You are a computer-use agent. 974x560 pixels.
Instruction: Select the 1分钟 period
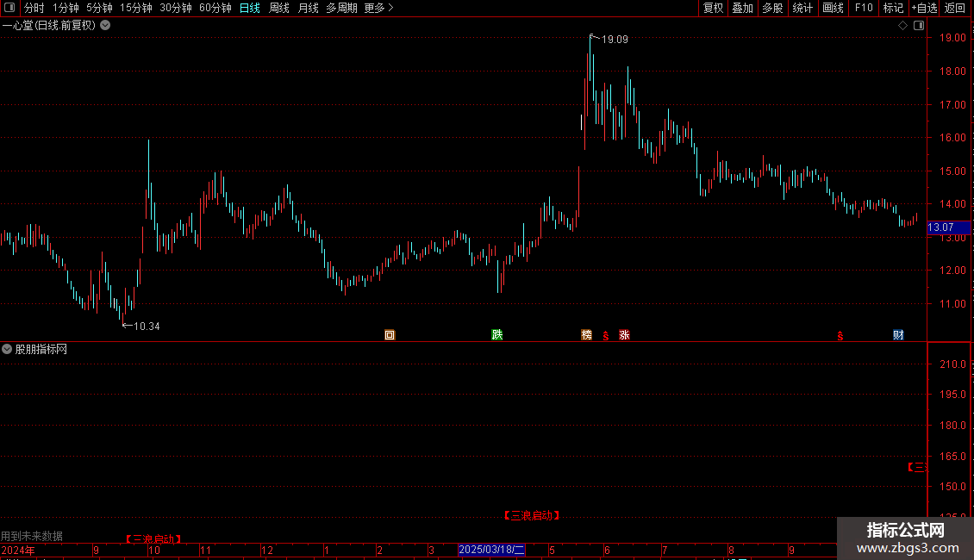(x=66, y=8)
